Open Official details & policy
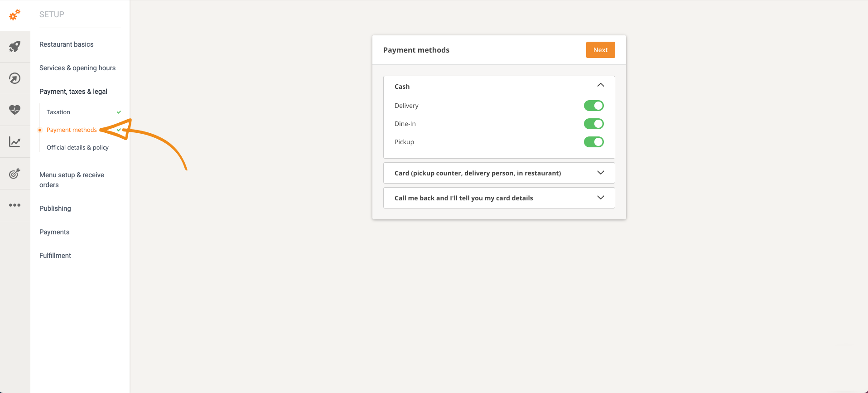 pos(77,147)
